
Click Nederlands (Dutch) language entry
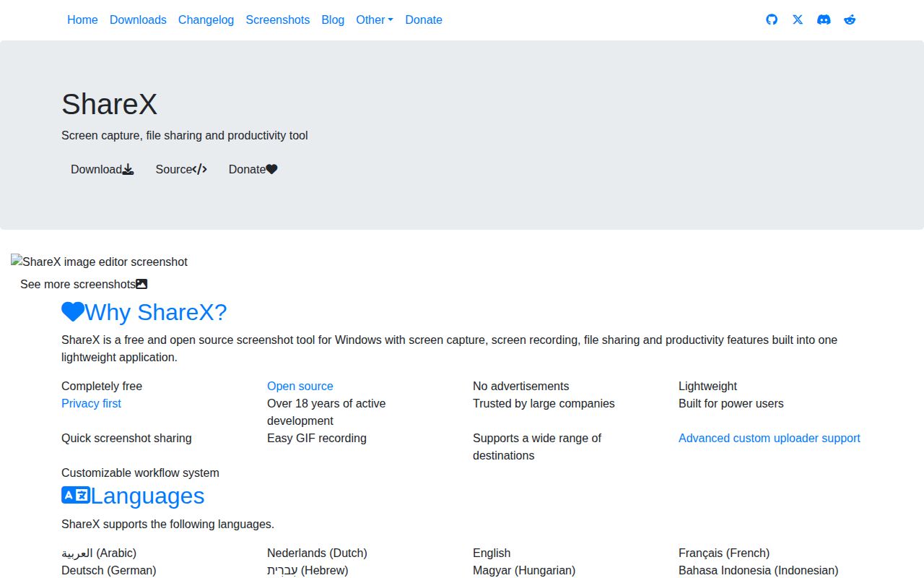317,553
